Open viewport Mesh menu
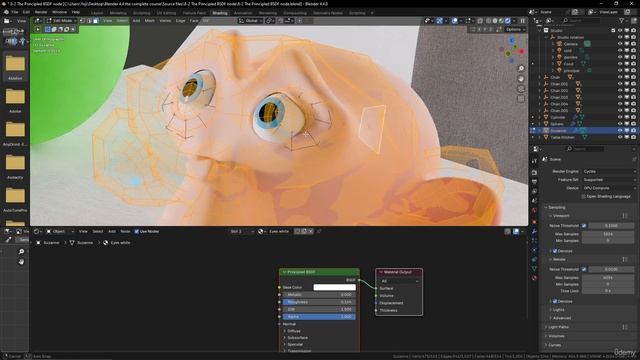The width and height of the screenshot is (640, 360). coord(149,20)
